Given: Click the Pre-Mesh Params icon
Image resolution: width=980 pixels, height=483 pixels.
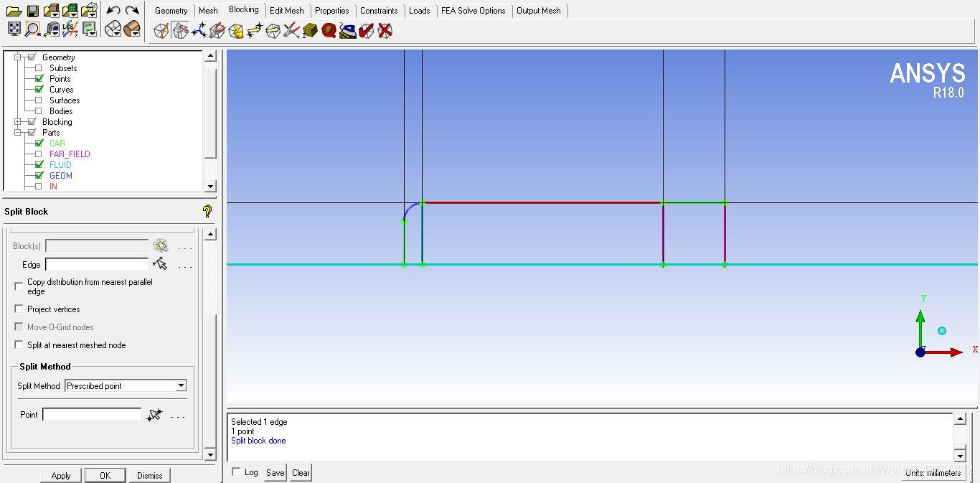Looking at the screenshot, I should pyautogui.click(x=310, y=30).
